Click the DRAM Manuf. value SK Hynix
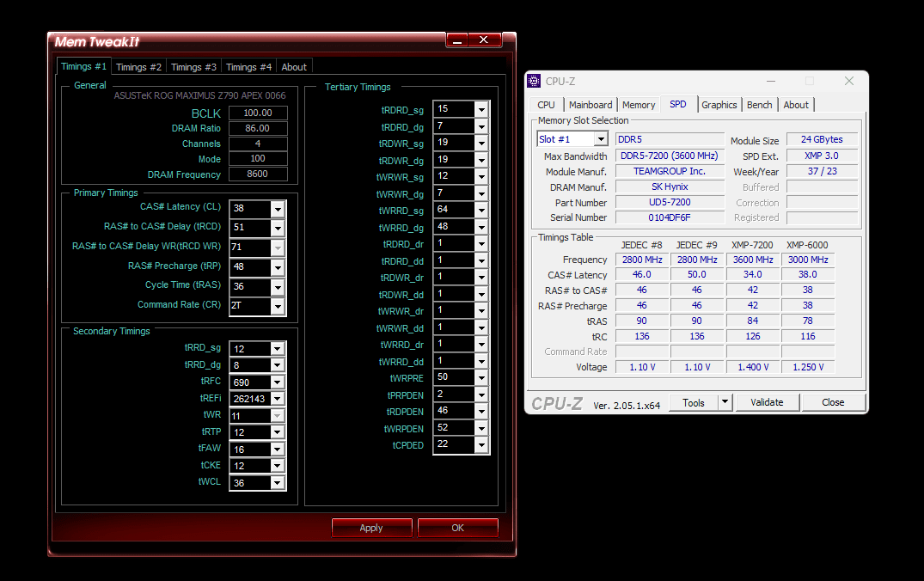The image size is (924, 581). 670,187
